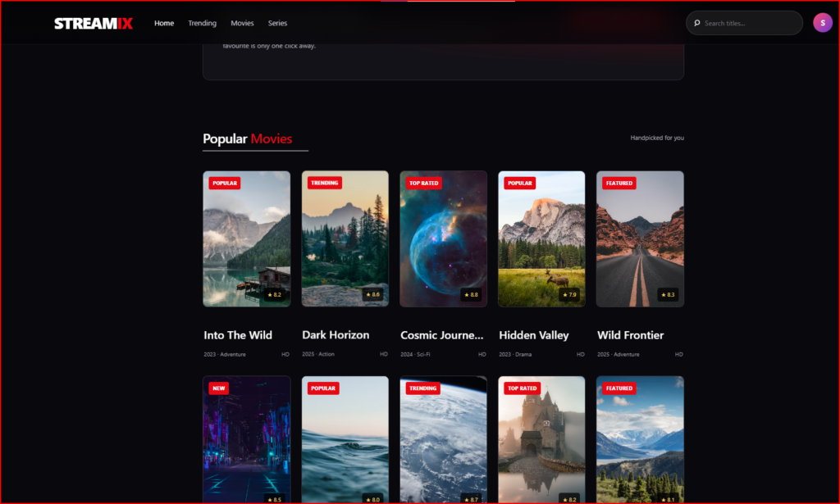This screenshot has height=504, width=840.
Task: Click the Into The Wild title
Action: 238,335
